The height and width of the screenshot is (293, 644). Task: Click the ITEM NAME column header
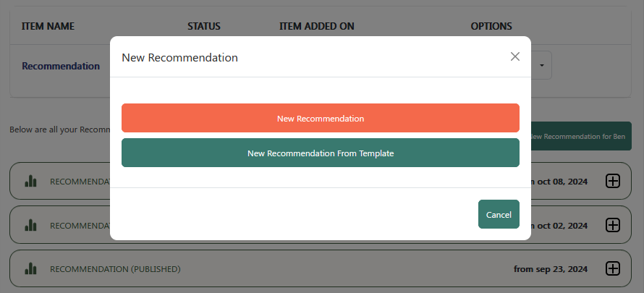[48, 27]
